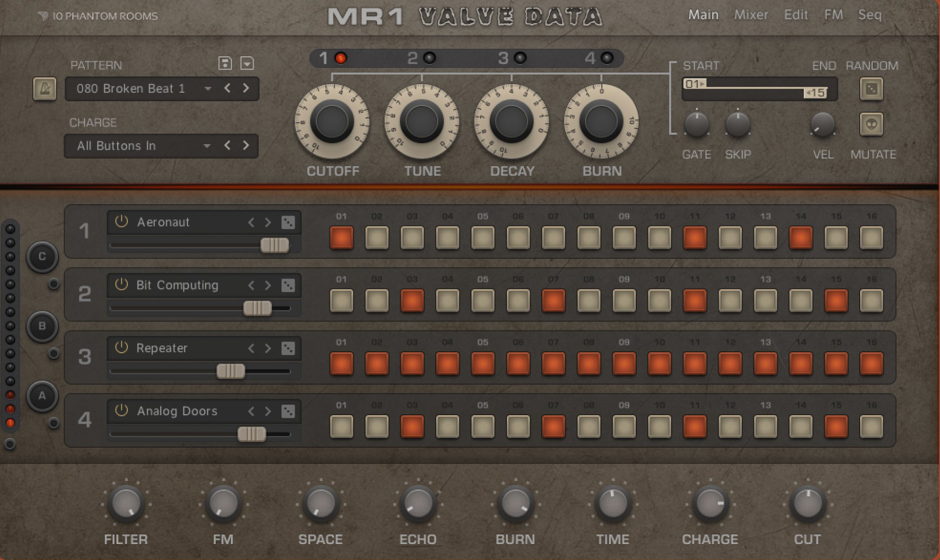
Task: Select previous sound for Analog Doors track
Action: 251,411
